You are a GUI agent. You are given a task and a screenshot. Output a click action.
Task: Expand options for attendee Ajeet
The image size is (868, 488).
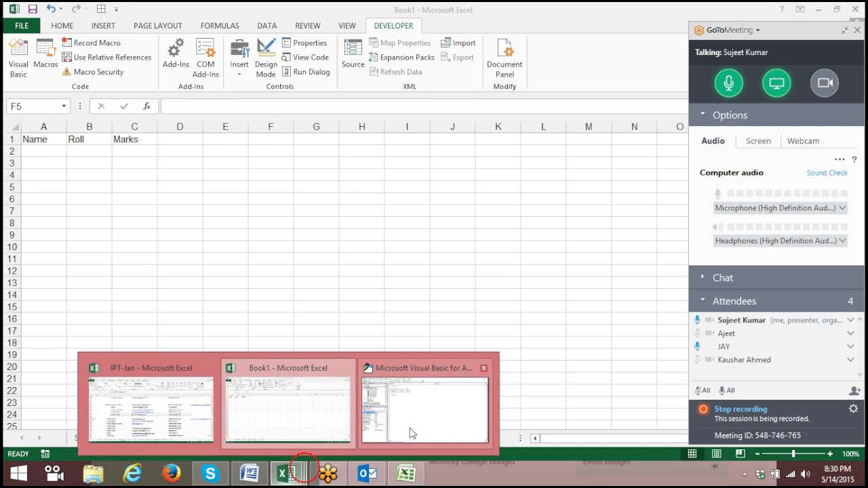point(850,333)
